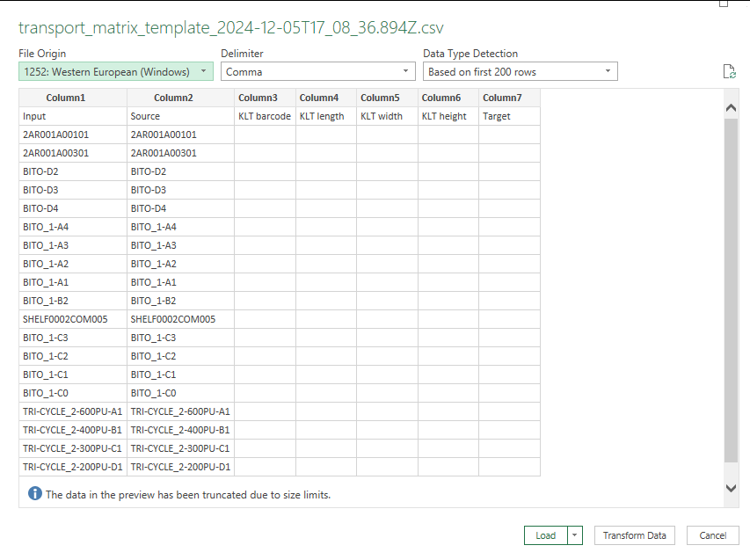Open the Load button's dropdown arrow

click(x=574, y=535)
